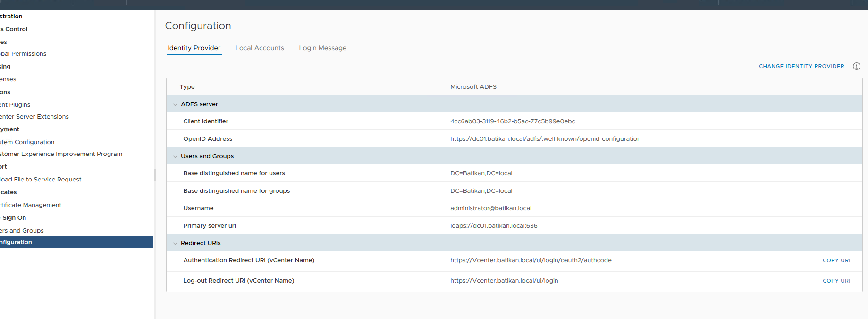Click the administrator@batikan.local username value
The height and width of the screenshot is (319, 868).
(x=491, y=208)
